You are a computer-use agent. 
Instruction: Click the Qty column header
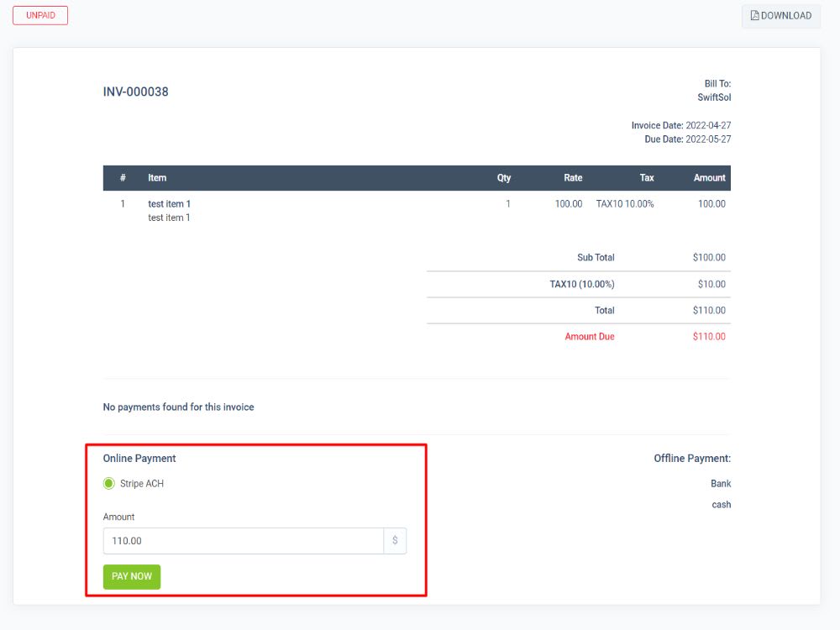504,177
